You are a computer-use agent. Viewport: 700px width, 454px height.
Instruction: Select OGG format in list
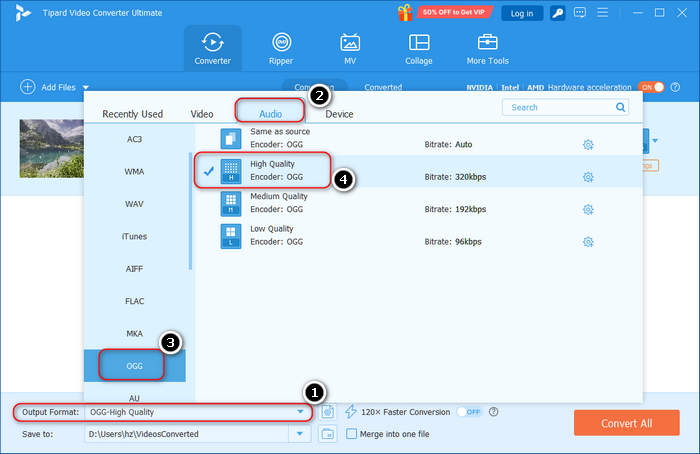(134, 366)
